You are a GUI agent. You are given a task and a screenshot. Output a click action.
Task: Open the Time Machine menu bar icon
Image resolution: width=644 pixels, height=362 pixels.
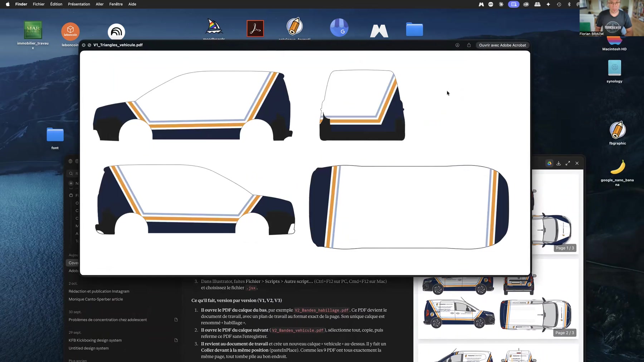click(x=559, y=4)
